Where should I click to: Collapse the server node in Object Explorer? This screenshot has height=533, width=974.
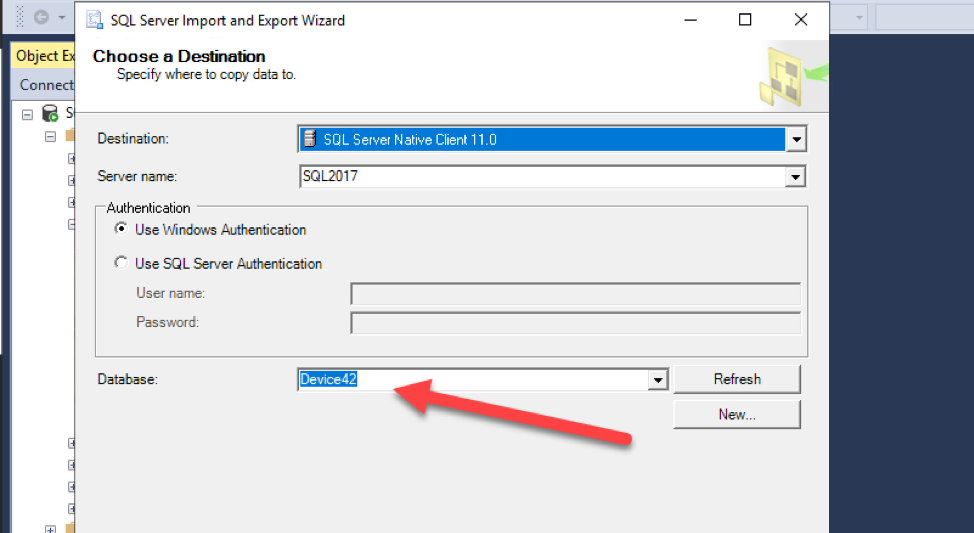(27, 114)
